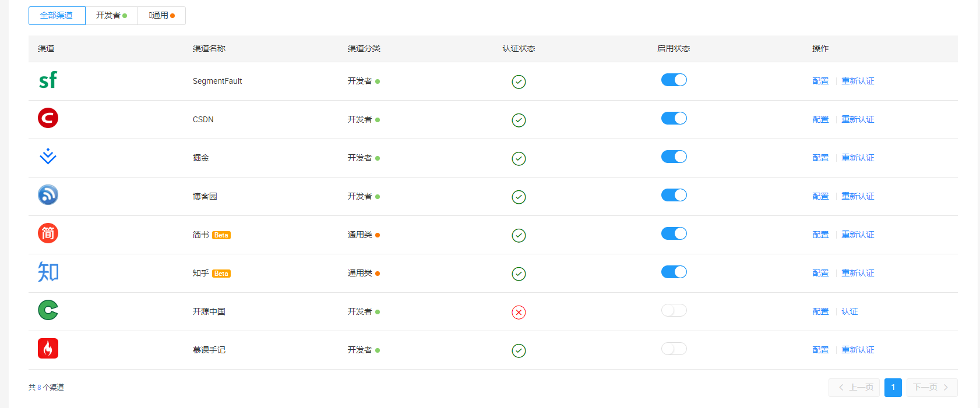Click the SegmentFault sf logo icon
Screen dimensions: 980x408
pos(48,80)
